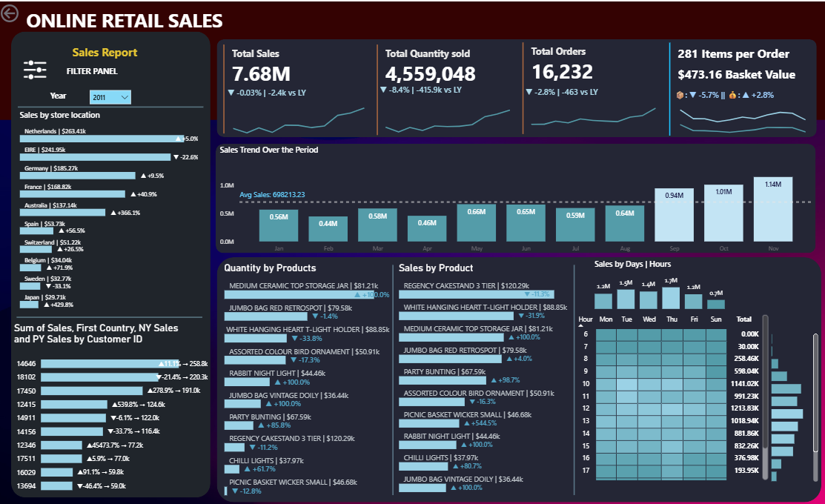Select the Jul bar labeled 0.59M
825x504 pixels.
[x=576, y=225]
